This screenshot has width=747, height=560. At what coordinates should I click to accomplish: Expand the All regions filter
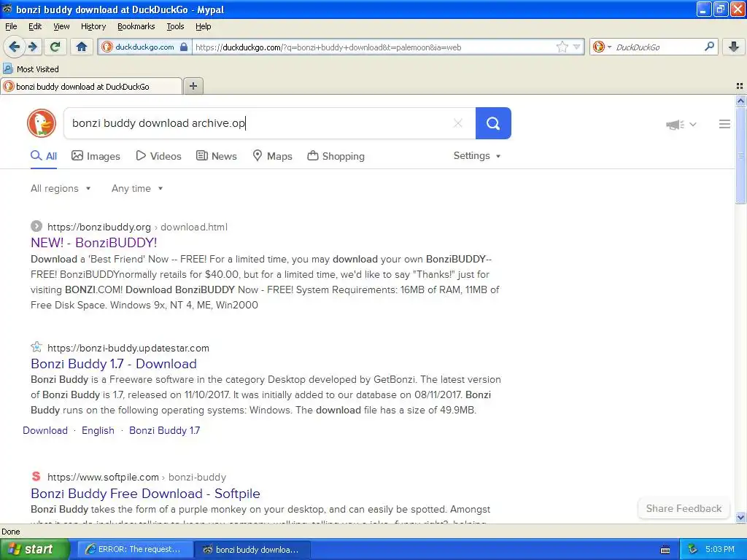click(61, 189)
